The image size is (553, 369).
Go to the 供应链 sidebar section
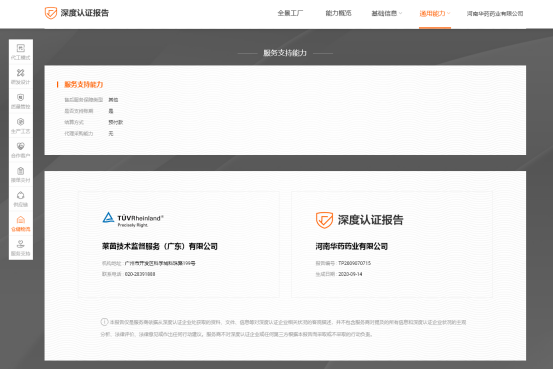pyautogui.click(x=20, y=199)
